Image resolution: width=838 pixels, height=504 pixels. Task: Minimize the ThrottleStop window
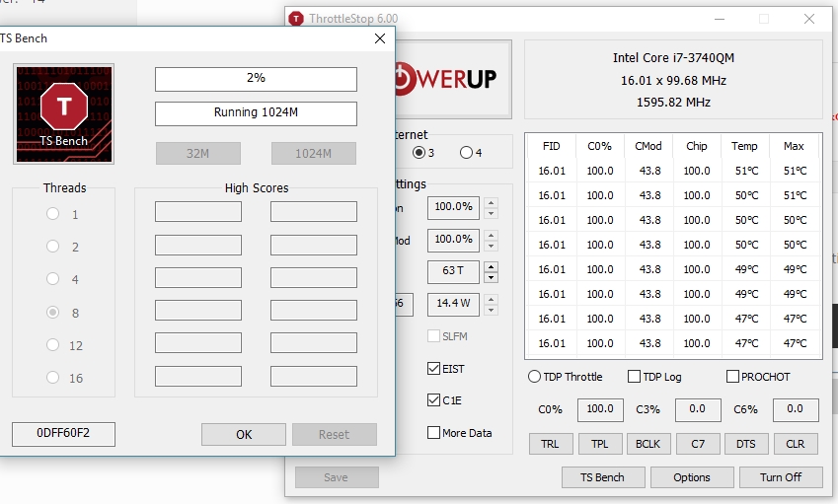[720, 19]
